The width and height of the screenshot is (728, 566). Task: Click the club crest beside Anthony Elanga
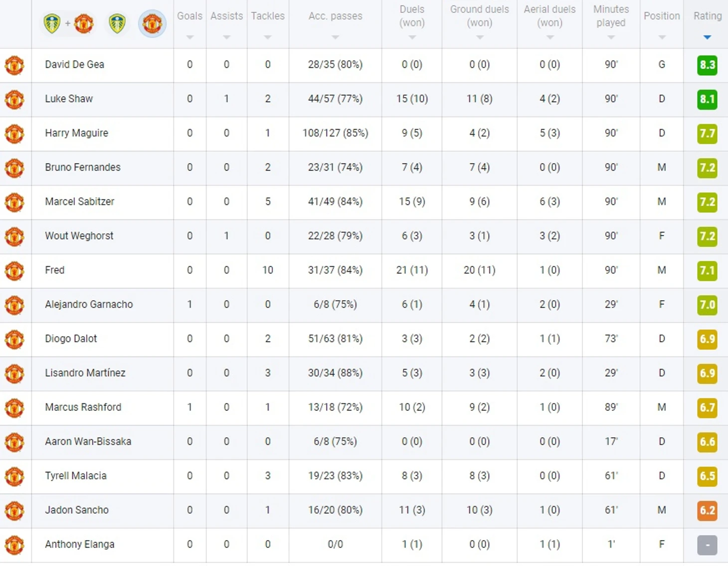click(x=14, y=545)
